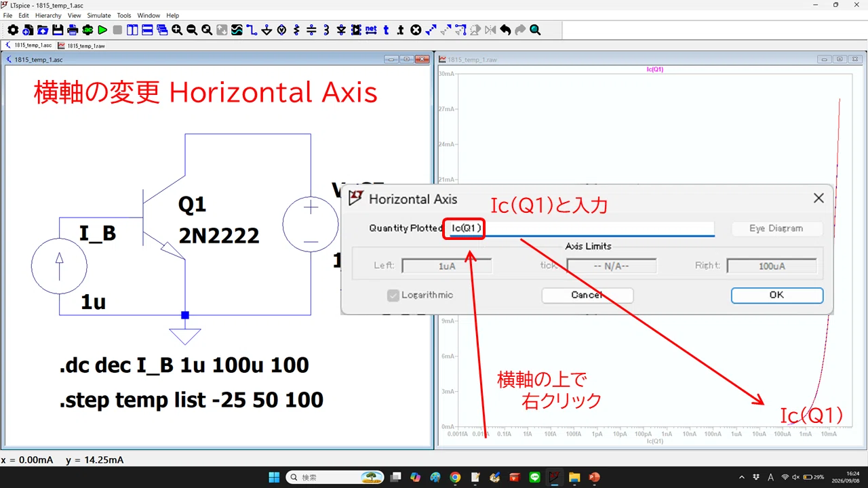Screen dimensions: 868x488
Task: Show hidden system tray icons
Action: pos(741,477)
